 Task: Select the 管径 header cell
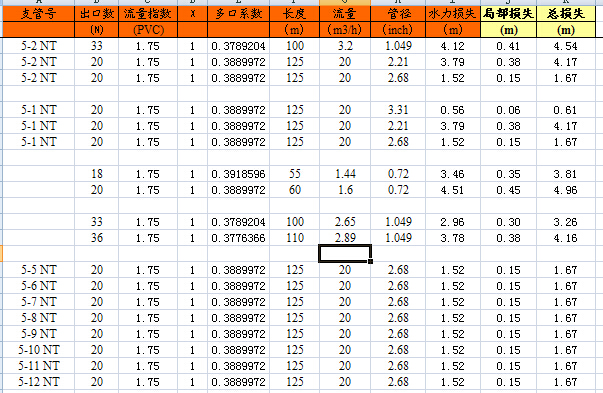398,14
